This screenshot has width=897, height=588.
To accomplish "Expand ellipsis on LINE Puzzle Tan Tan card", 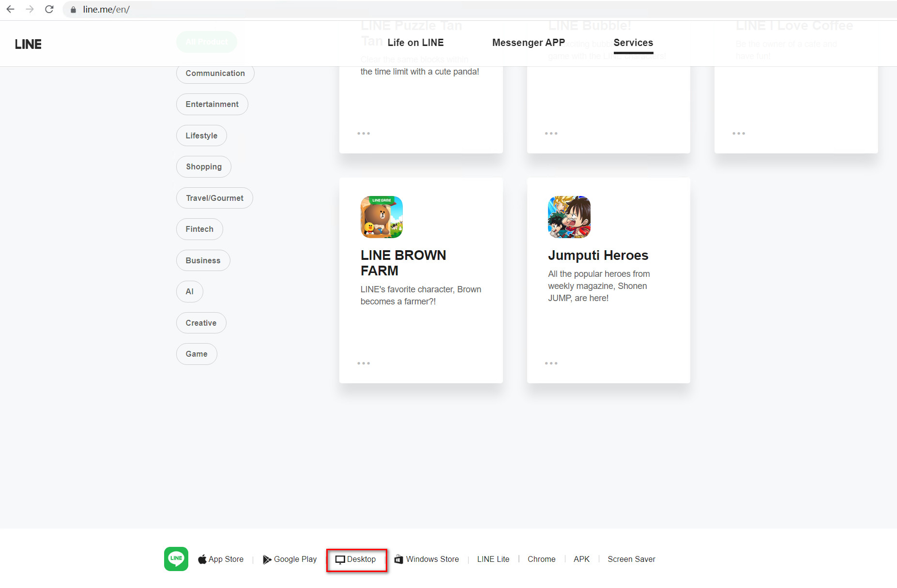I will point(364,133).
